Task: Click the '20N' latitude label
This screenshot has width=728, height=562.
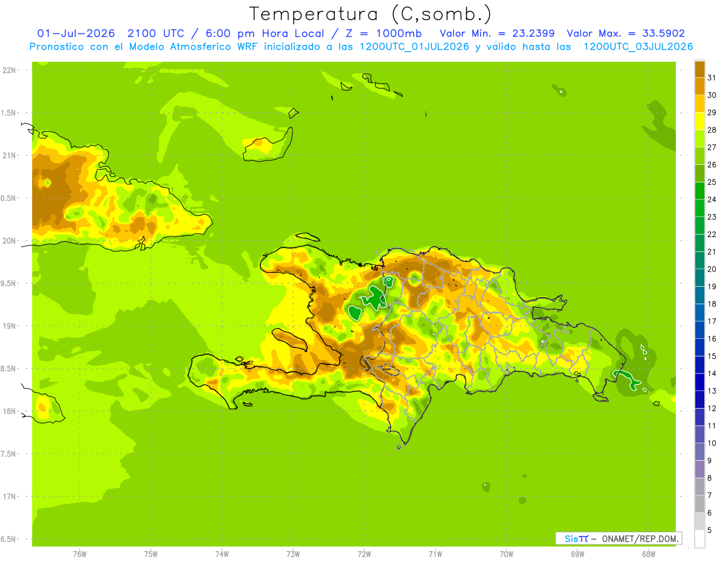Action: (8, 241)
